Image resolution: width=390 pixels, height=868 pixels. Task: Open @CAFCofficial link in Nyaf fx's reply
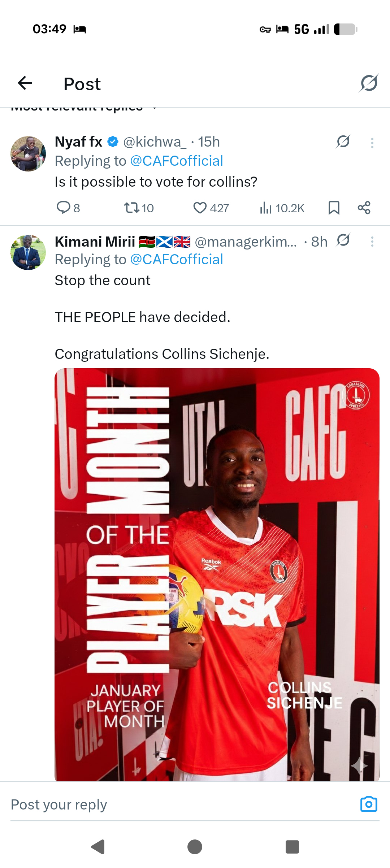coord(176,161)
